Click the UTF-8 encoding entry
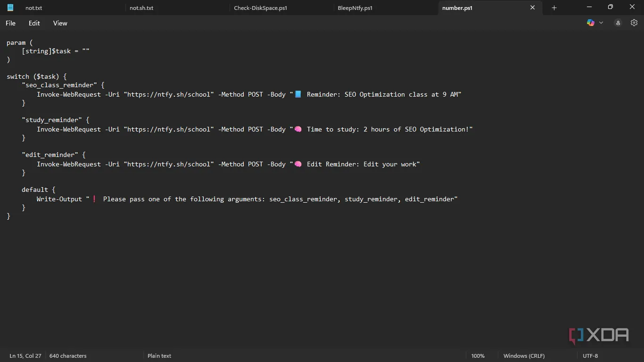Viewport: 644px width, 362px height. pos(590,356)
